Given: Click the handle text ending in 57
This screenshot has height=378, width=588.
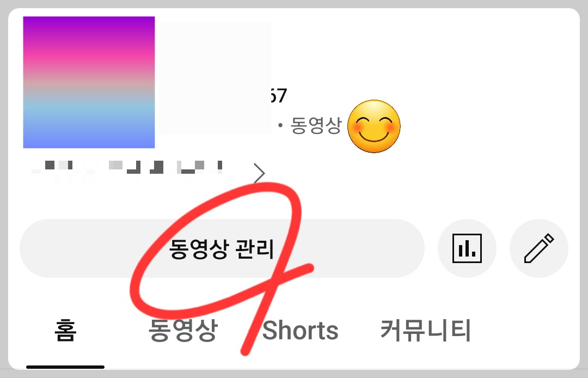Looking at the screenshot, I should tap(278, 96).
